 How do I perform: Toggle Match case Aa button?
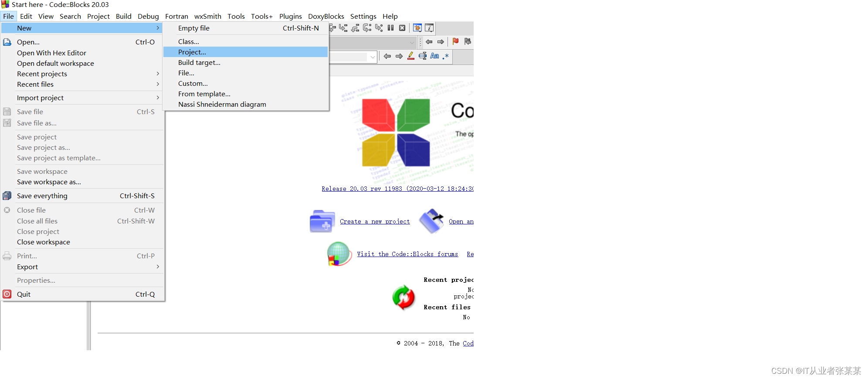[434, 56]
